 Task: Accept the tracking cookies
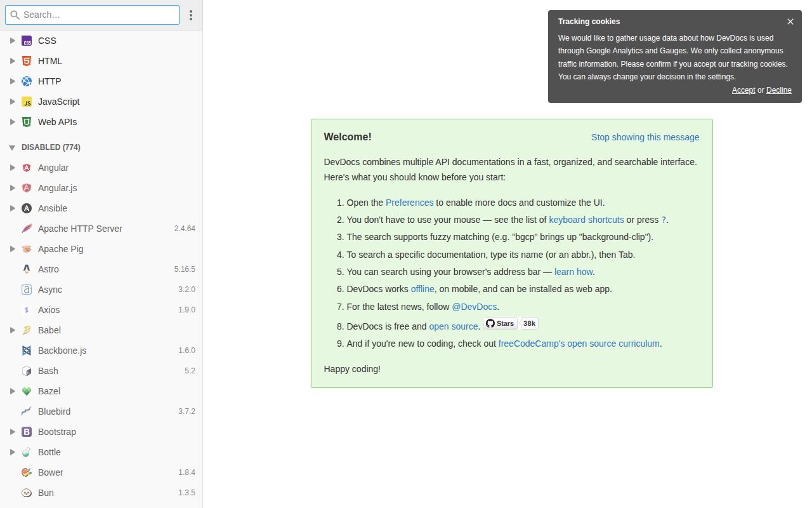point(743,90)
